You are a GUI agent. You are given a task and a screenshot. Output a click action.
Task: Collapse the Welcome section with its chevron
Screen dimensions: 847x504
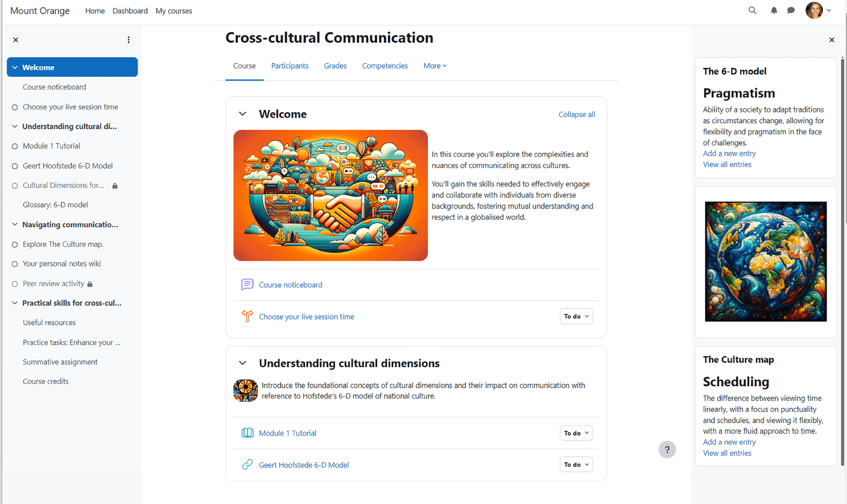(242, 114)
